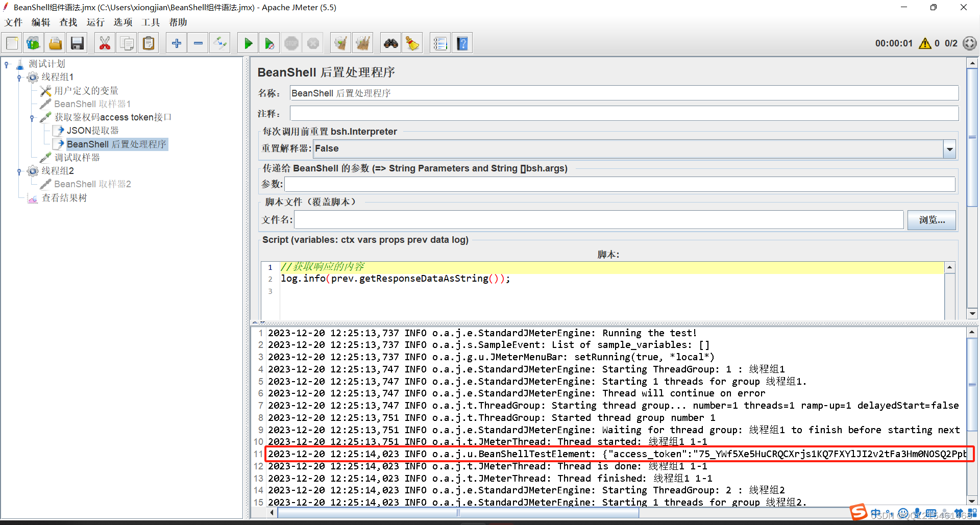Viewport: 980px width, 525px height.
Task: Select JSON提取器 tree item
Action: pos(92,131)
